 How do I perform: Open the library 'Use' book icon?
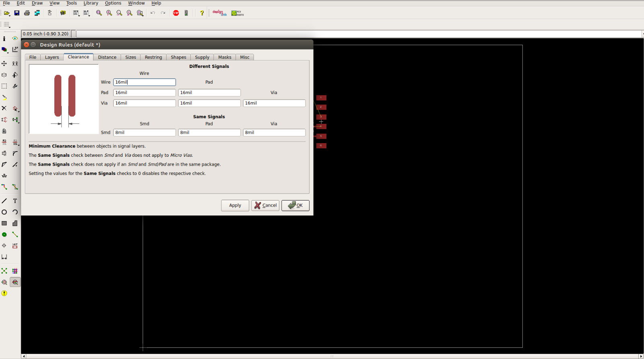63,13
